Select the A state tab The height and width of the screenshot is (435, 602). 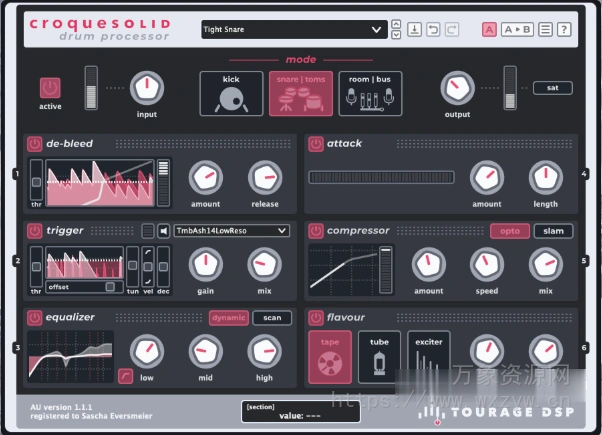[489, 29]
